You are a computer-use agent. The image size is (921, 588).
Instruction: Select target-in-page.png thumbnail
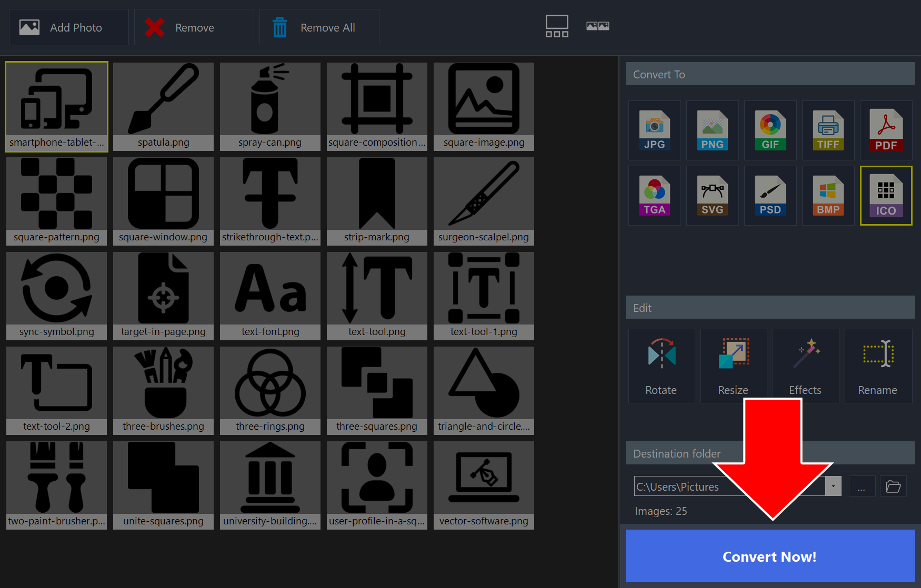click(x=163, y=296)
